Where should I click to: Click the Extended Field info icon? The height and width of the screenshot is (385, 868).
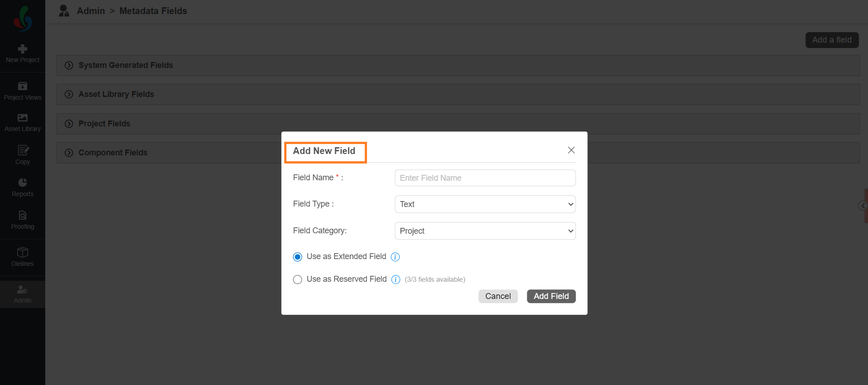click(x=395, y=257)
